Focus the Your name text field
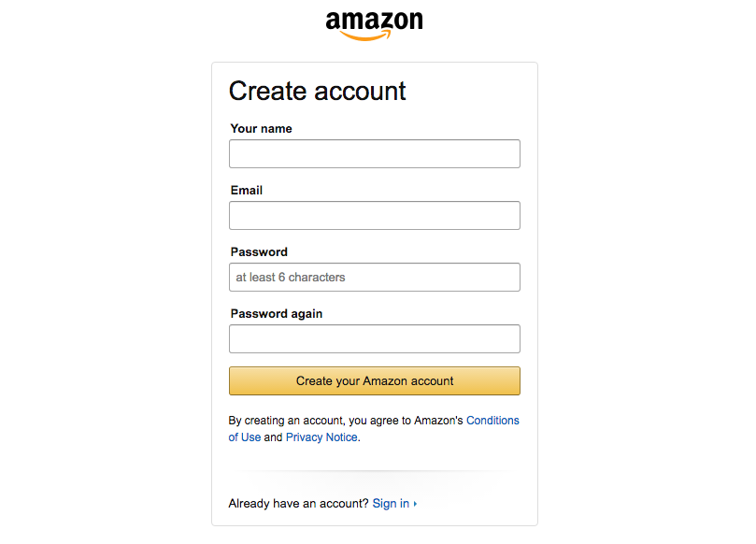 click(x=374, y=154)
